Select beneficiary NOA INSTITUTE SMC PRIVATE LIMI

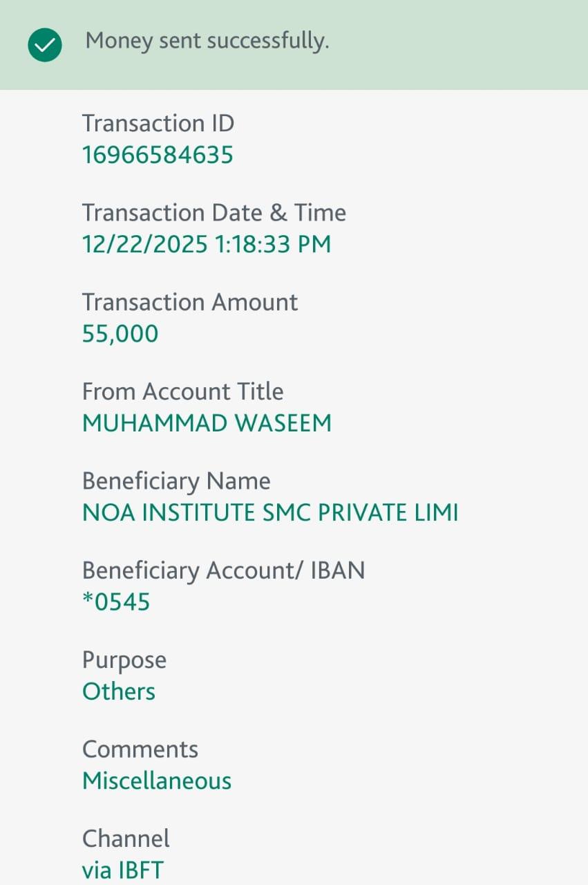(270, 512)
